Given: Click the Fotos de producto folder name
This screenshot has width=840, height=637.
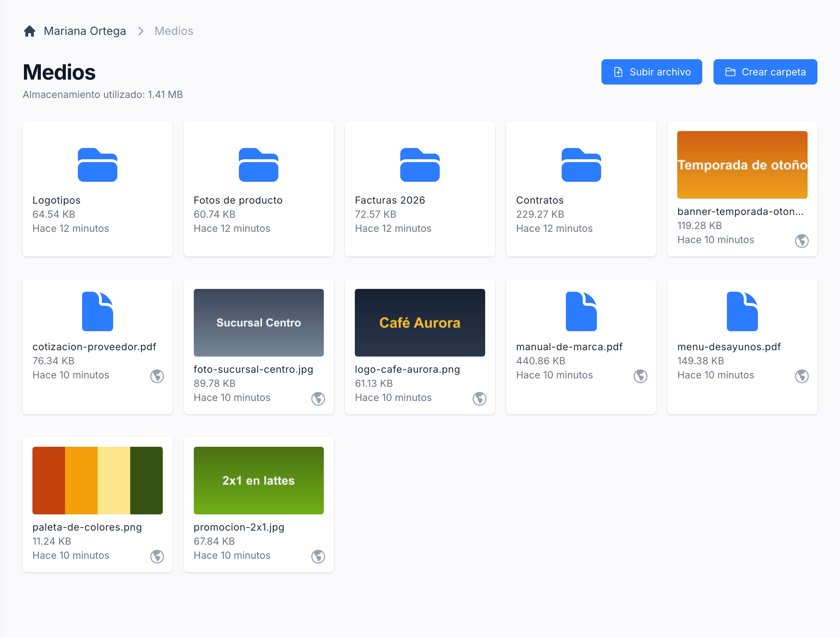Looking at the screenshot, I should click(238, 200).
